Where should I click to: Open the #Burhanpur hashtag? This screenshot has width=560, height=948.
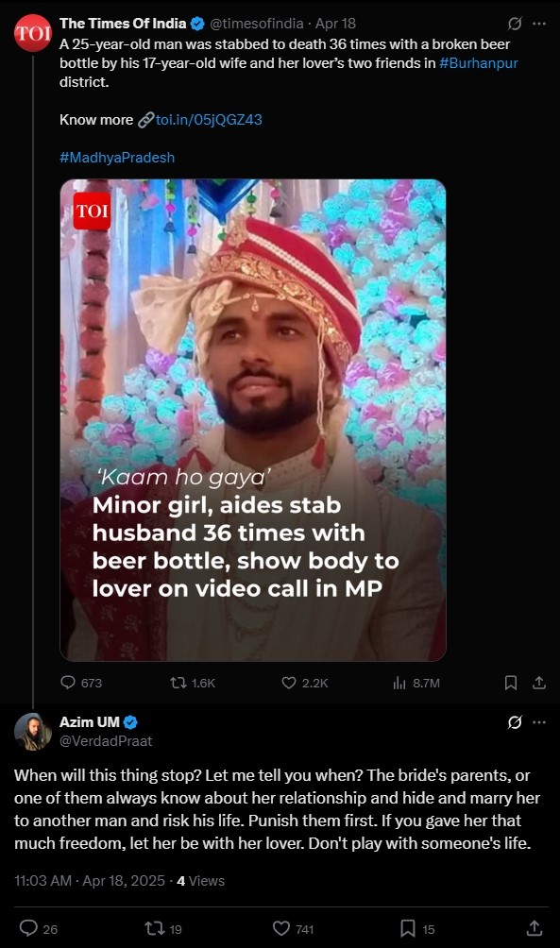coord(479,63)
